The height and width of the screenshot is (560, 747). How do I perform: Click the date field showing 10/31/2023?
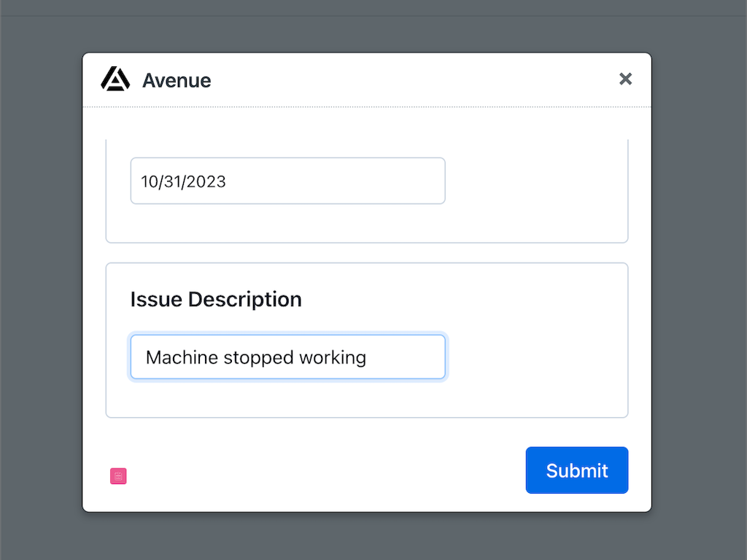287,181
